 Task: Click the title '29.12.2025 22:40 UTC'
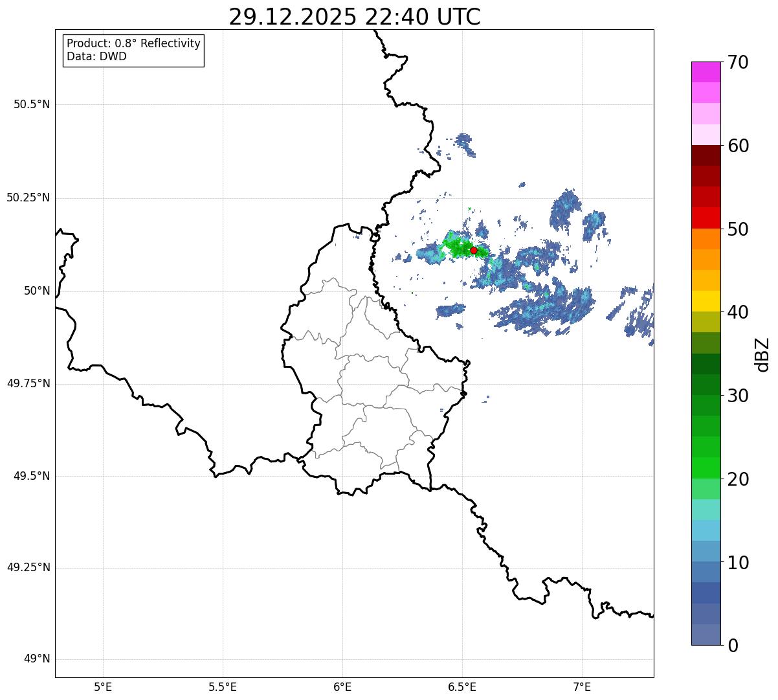tap(355, 17)
